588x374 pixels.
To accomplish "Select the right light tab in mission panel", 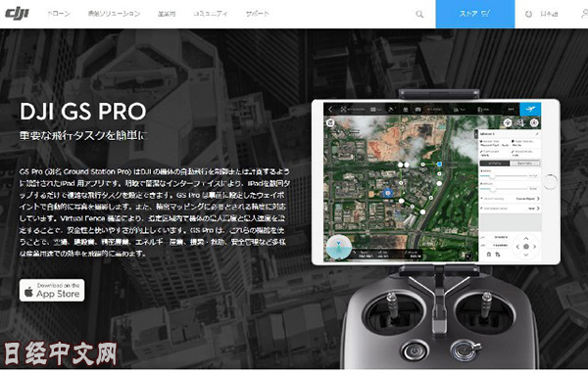I will click(x=524, y=164).
